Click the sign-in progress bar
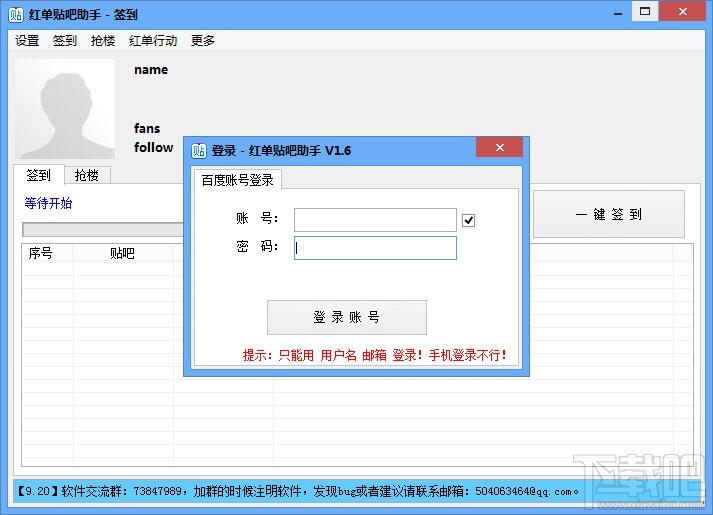 [x=104, y=230]
